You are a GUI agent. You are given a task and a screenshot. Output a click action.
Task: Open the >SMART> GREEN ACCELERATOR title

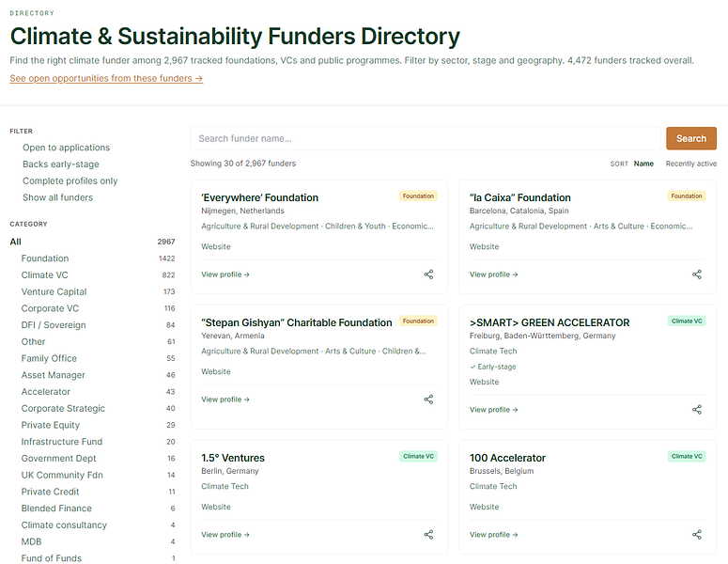[x=550, y=322]
